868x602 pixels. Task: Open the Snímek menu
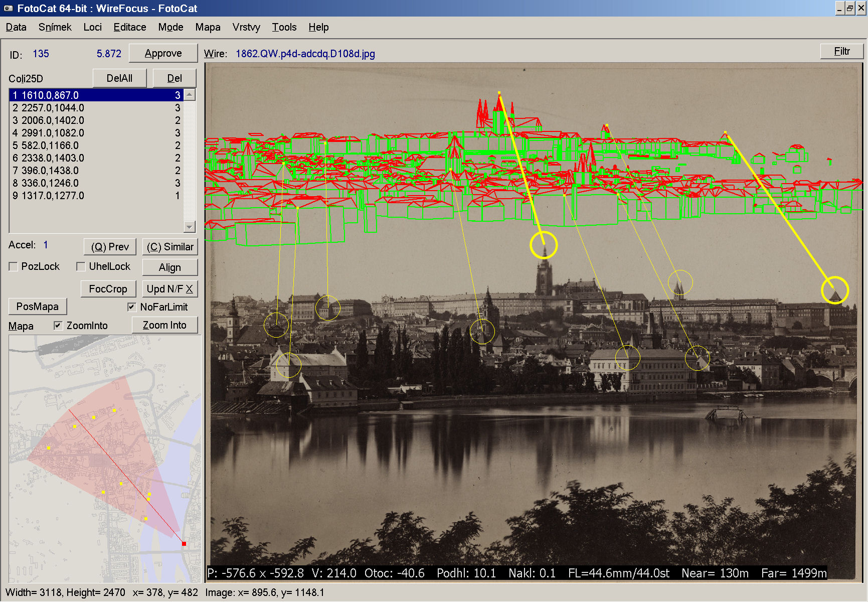(55, 27)
